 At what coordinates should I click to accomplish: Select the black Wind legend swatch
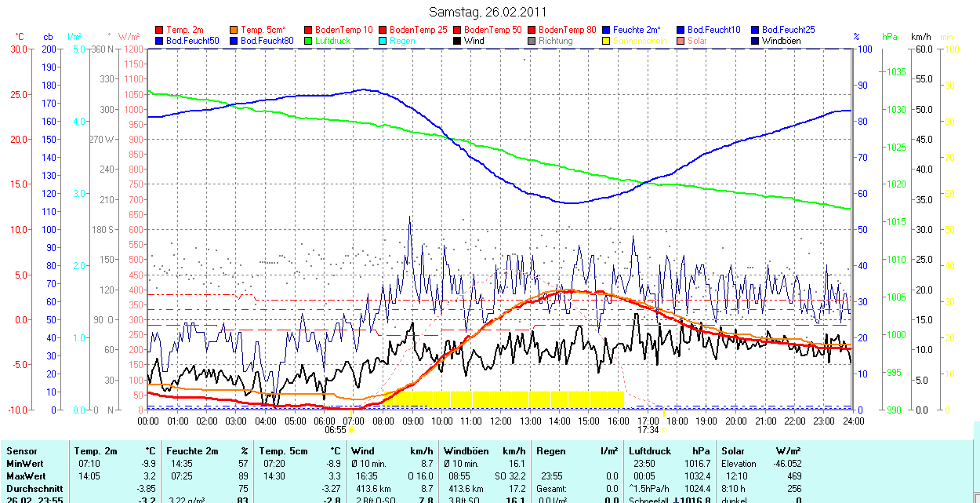click(x=458, y=41)
